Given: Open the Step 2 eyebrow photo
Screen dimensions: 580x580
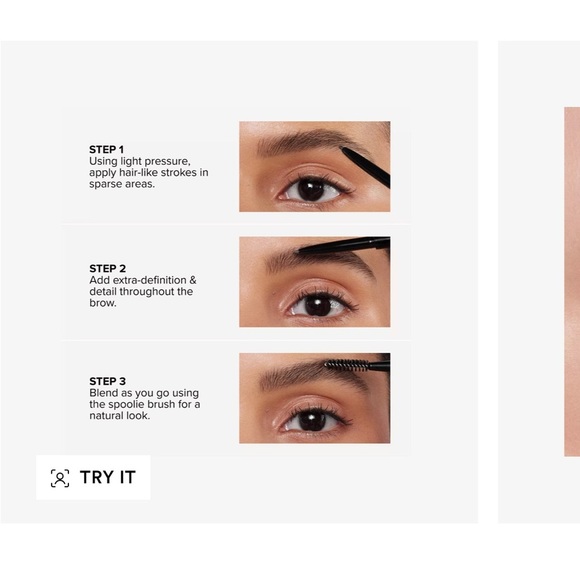Looking at the screenshot, I should (315, 282).
